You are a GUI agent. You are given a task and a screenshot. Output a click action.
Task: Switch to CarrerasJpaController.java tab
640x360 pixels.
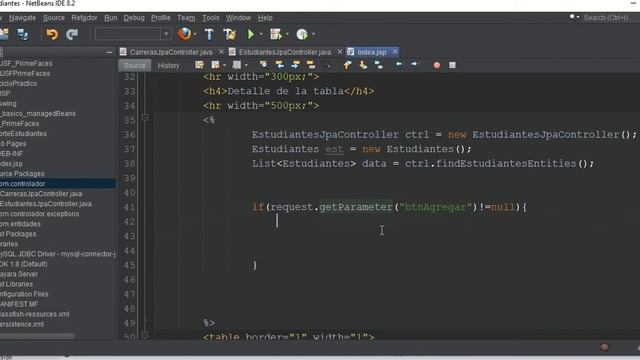pos(171,52)
